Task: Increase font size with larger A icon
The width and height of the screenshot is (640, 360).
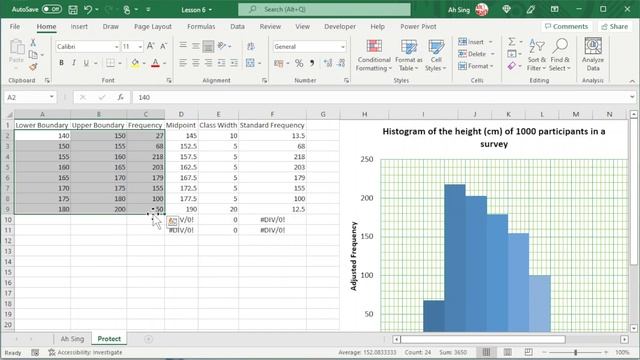Action: [151, 47]
